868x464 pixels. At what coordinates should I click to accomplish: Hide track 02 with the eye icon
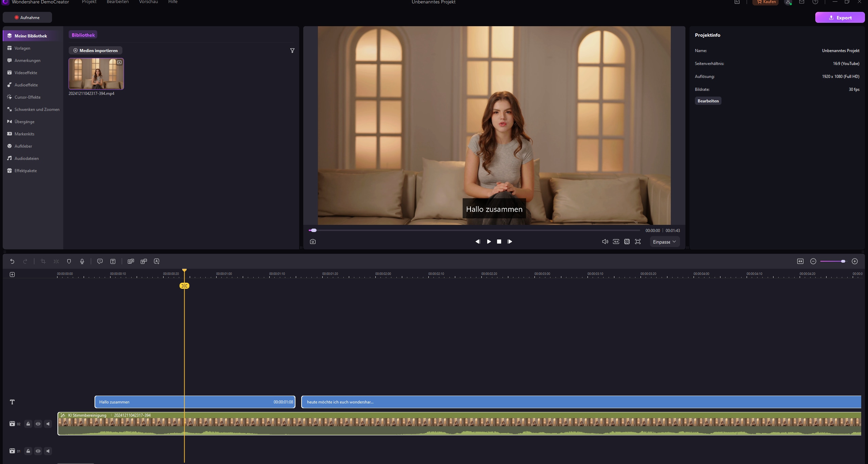[38, 424]
